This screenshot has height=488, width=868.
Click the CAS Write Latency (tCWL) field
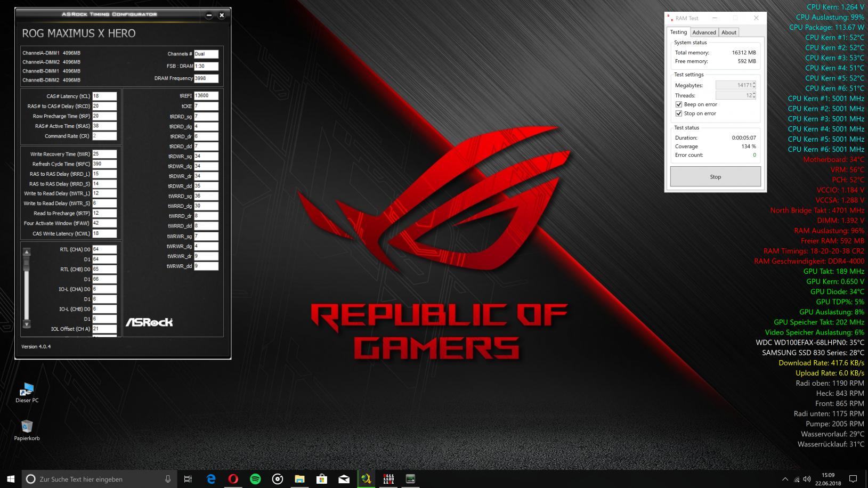(104, 233)
